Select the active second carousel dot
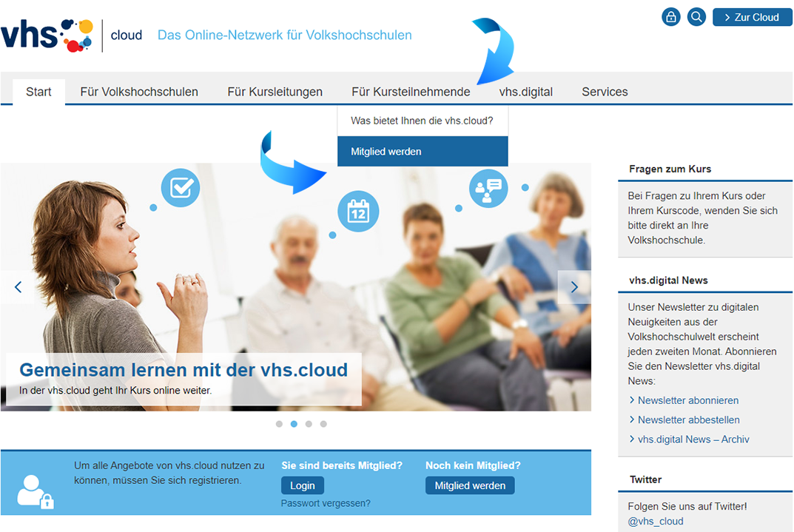794x532 pixels. pyautogui.click(x=294, y=424)
